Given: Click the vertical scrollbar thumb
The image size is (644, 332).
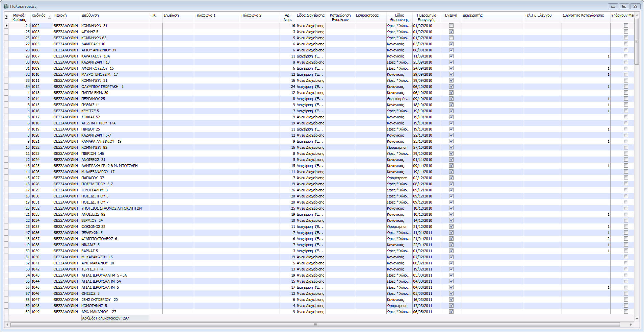Looking at the screenshot, I should (637, 41).
